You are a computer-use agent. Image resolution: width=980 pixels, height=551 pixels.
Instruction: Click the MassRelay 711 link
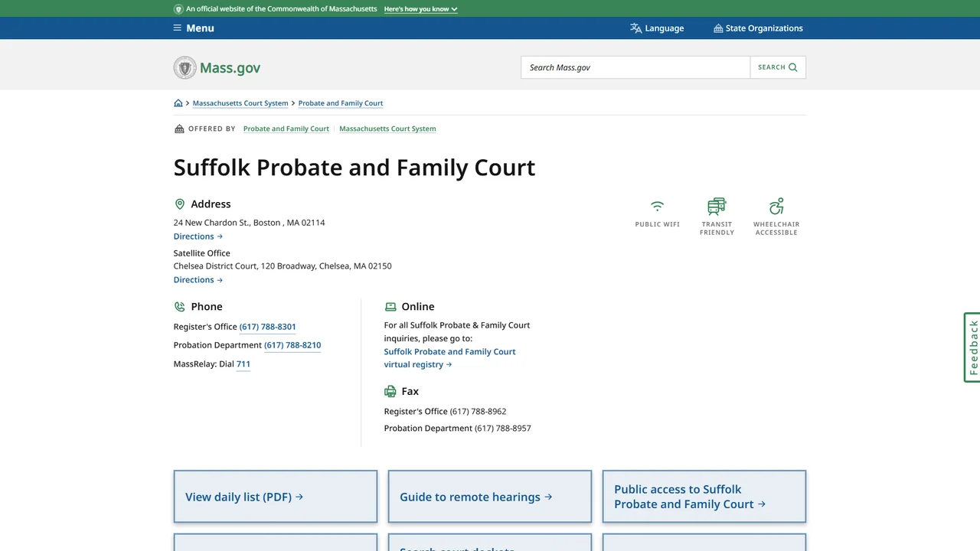click(243, 364)
